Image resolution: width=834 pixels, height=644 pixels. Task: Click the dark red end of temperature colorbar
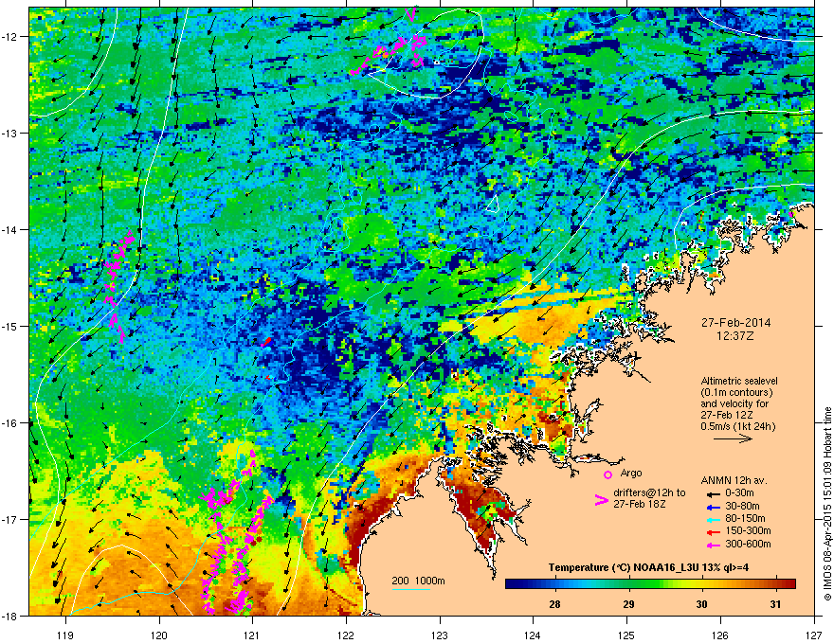click(789, 584)
